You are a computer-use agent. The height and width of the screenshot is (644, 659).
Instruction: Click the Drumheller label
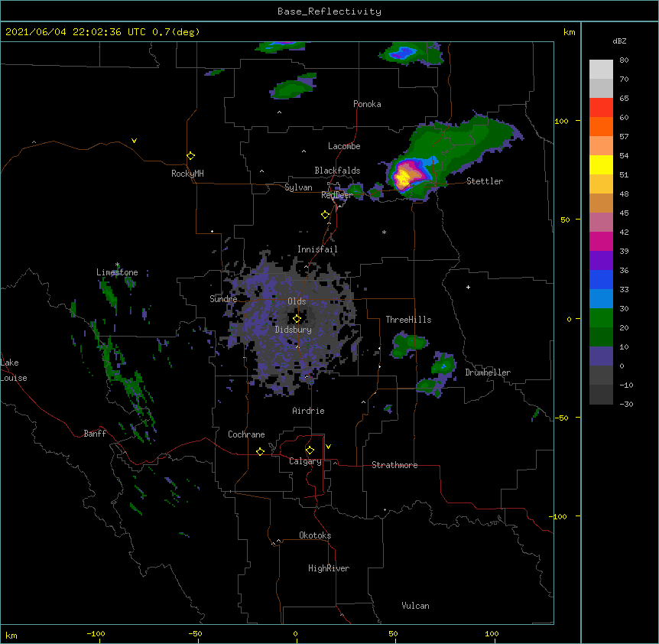pos(488,372)
